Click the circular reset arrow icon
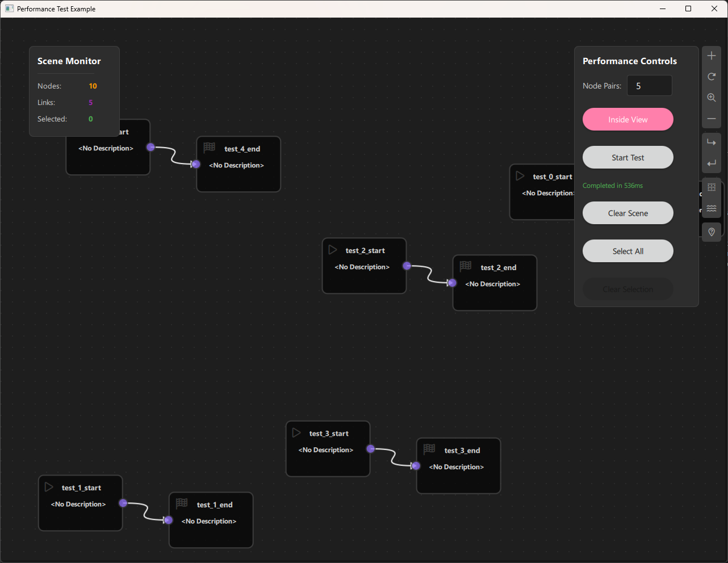This screenshot has width=728, height=563. pos(711,77)
